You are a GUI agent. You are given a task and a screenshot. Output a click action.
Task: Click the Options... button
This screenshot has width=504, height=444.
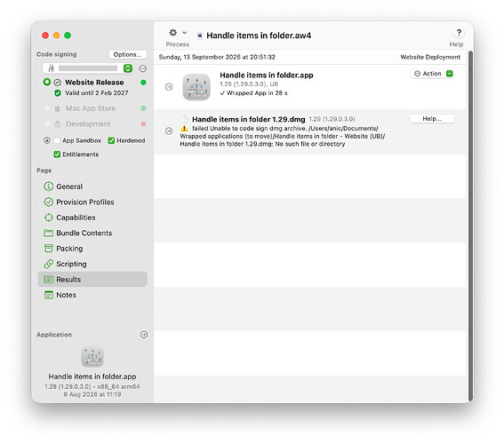[x=128, y=54]
